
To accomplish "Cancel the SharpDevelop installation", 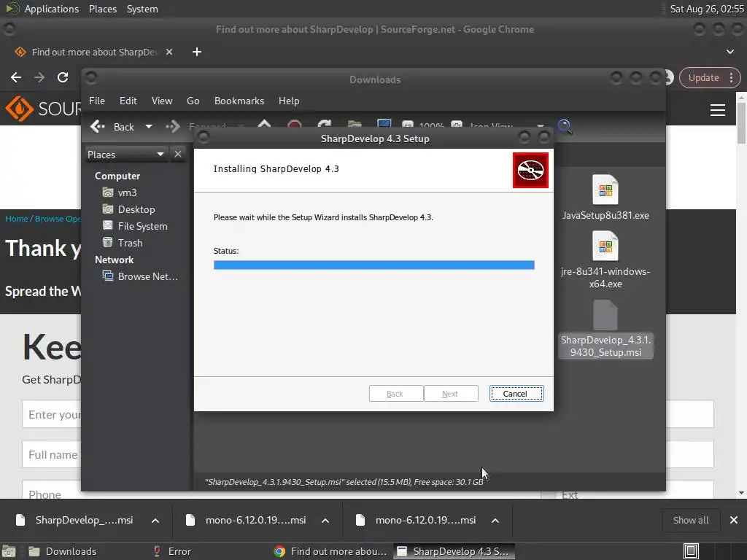I will coord(516,394).
